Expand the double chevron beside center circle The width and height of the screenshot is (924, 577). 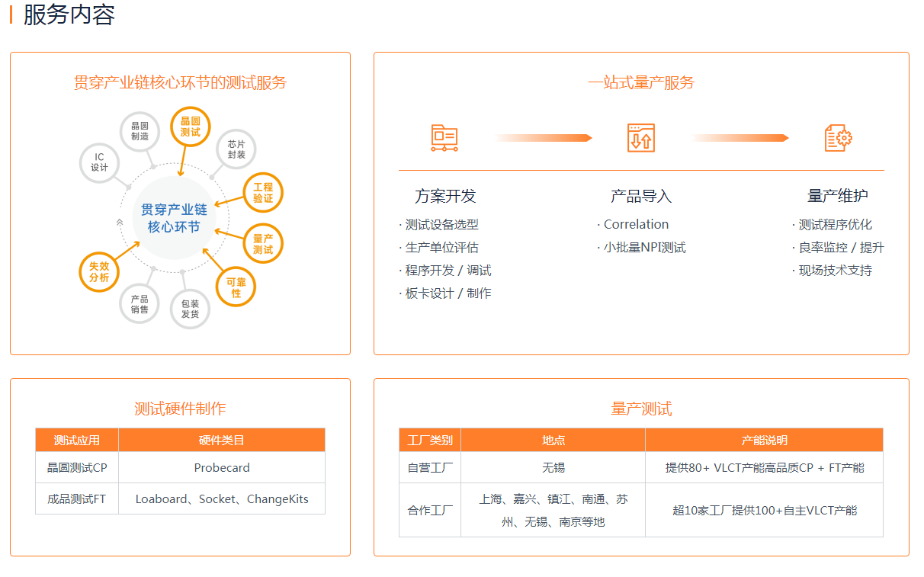120,222
